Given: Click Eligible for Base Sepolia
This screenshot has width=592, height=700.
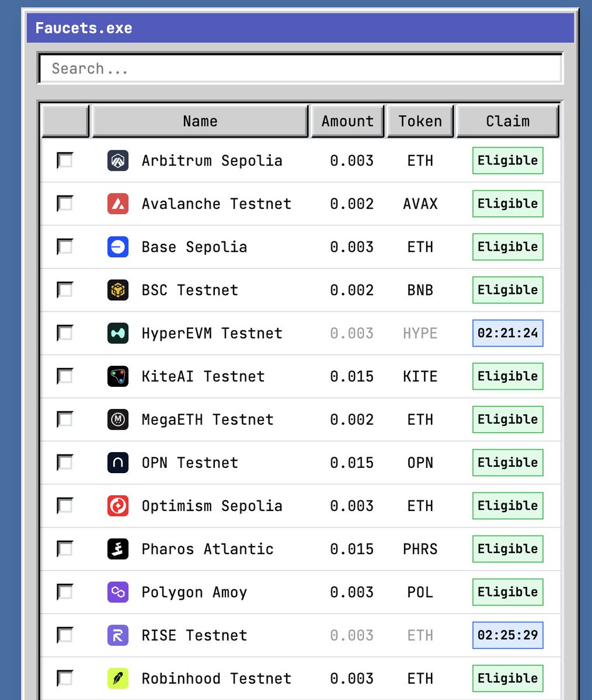Looking at the screenshot, I should [x=508, y=247].
